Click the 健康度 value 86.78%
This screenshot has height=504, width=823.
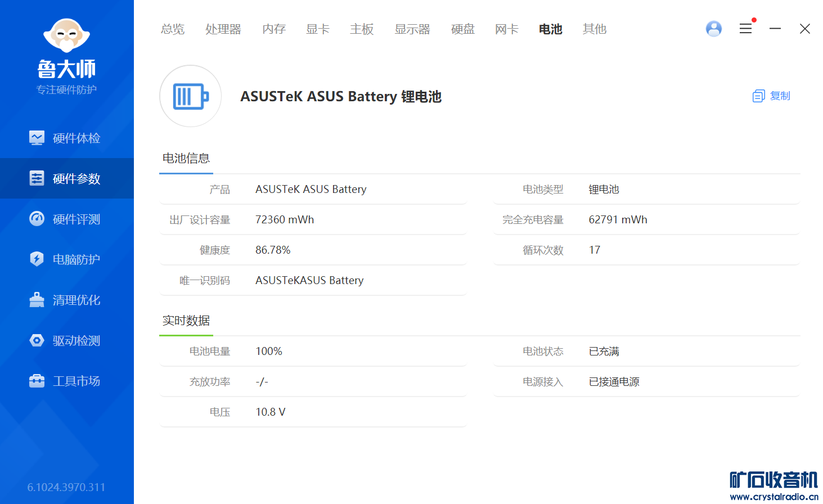(x=273, y=250)
